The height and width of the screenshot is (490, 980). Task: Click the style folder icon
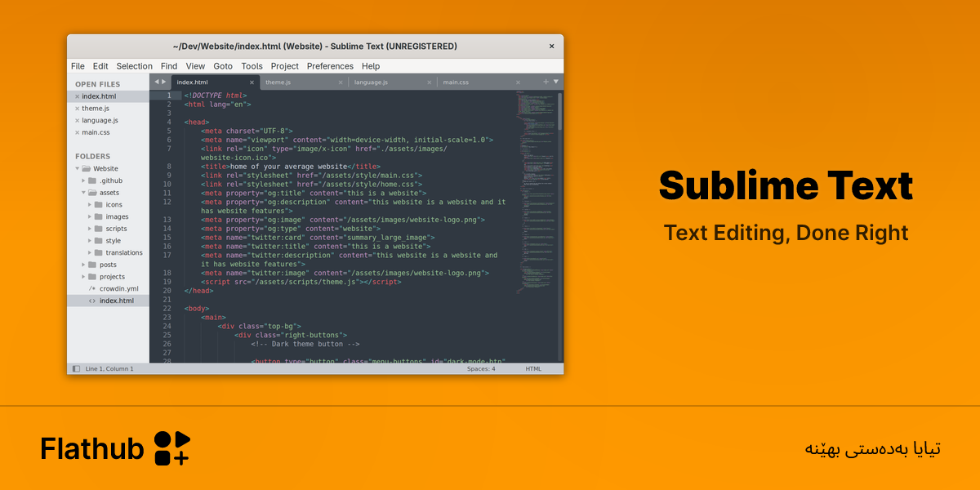point(98,241)
